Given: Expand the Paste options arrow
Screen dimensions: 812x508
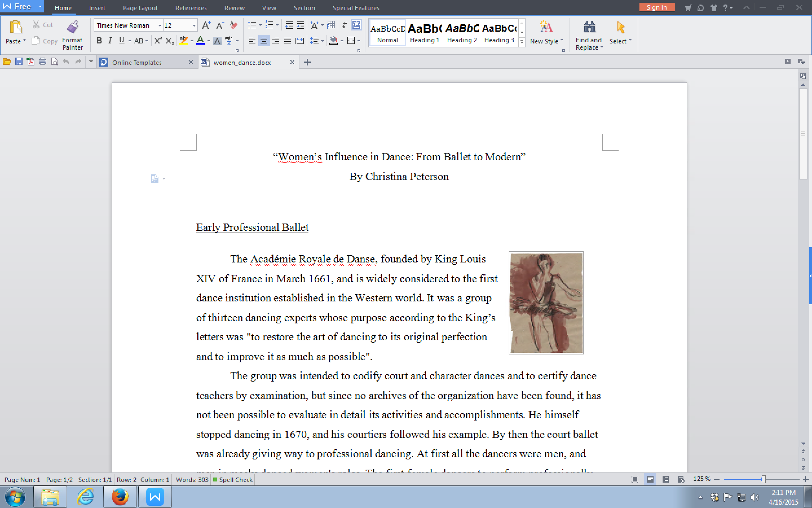Looking at the screenshot, I should (25, 41).
